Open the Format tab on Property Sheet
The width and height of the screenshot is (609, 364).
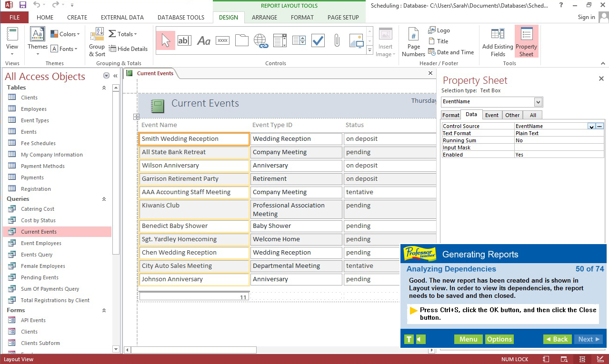tap(450, 115)
